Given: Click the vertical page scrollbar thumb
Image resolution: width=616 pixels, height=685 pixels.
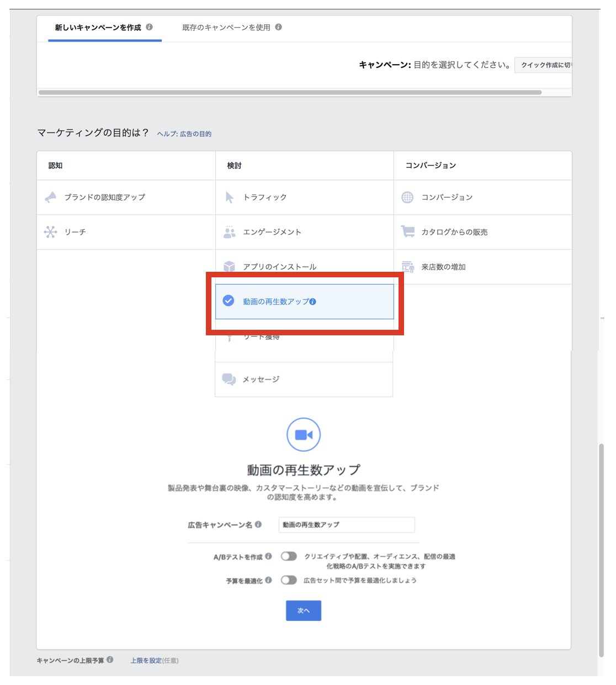Looking at the screenshot, I should click(601, 550).
